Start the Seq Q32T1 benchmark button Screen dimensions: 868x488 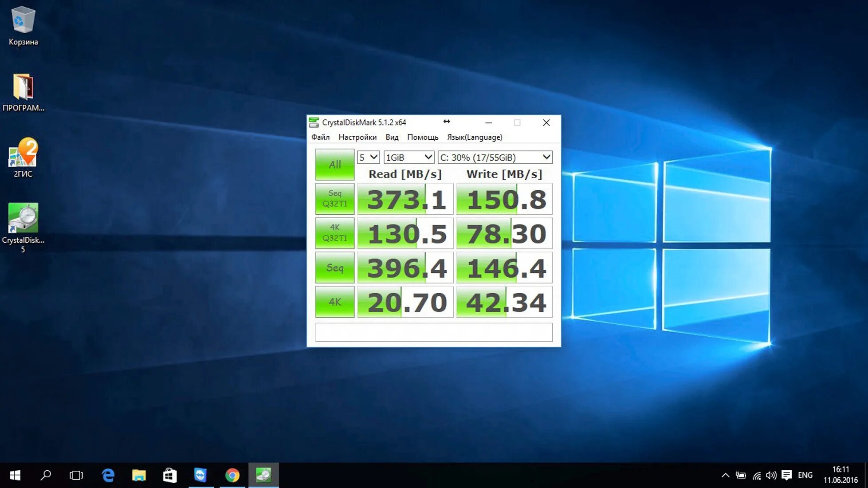[x=334, y=199]
